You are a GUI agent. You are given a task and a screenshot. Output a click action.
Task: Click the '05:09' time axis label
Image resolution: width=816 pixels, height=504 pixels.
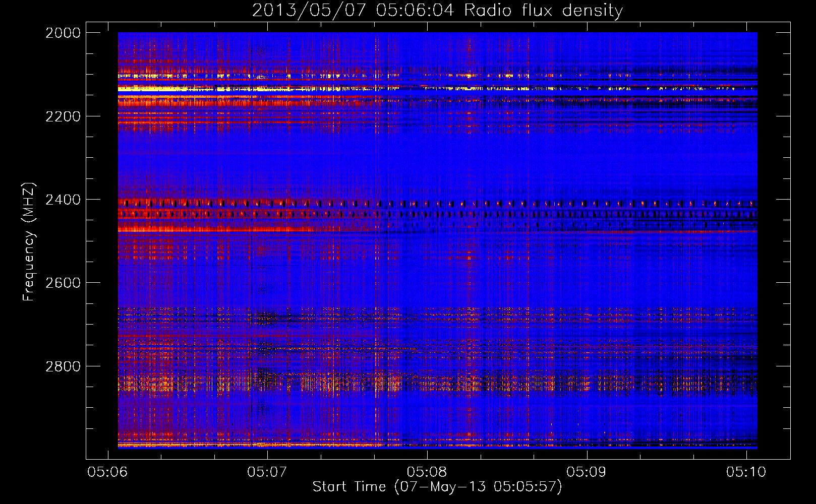coord(586,472)
